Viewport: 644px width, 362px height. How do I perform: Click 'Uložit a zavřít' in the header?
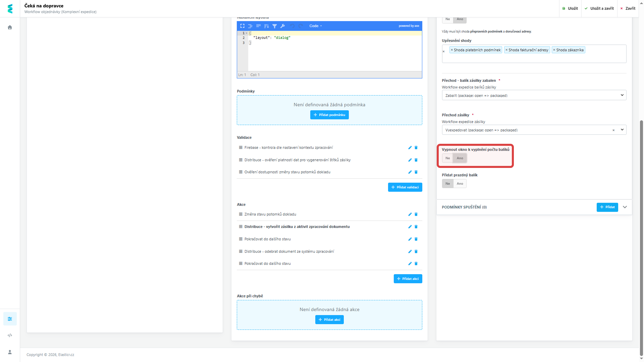pyautogui.click(x=599, y=8)
